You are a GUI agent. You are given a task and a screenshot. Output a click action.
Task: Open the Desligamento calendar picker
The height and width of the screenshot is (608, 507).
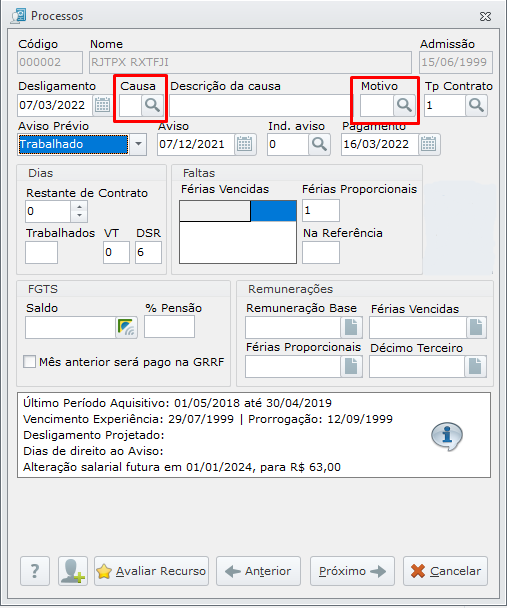[x=102, y=105]
